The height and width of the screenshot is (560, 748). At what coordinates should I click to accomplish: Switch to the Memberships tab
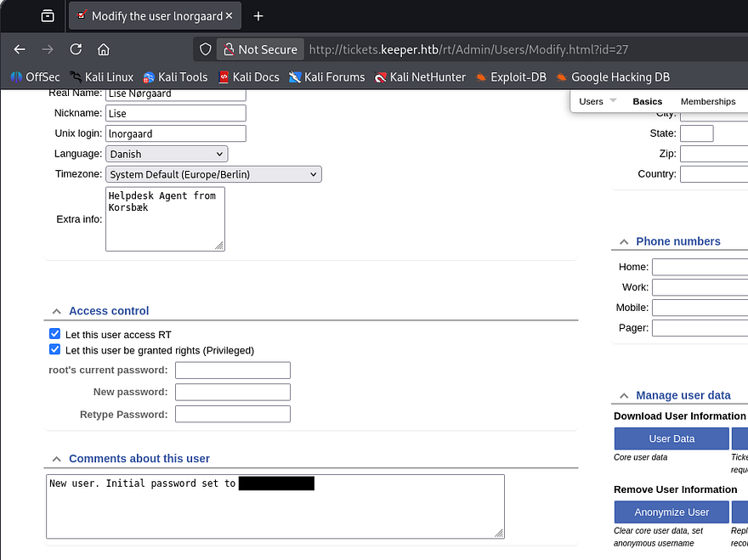[707, 101]
